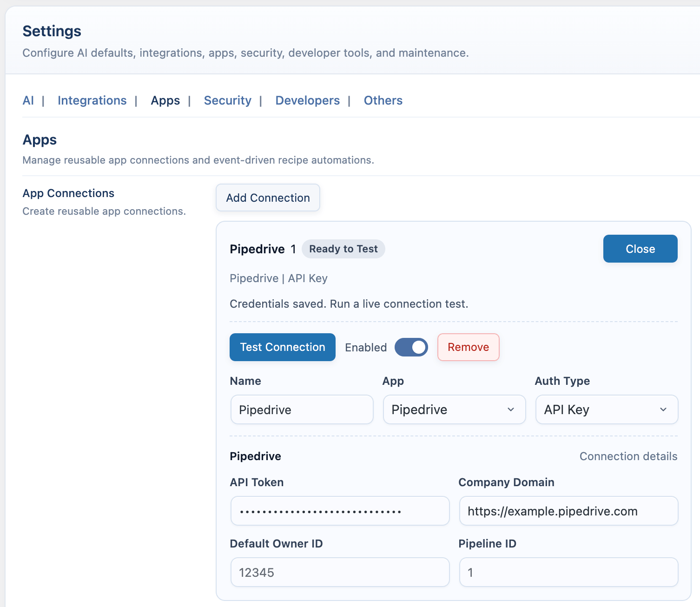700x607 pixels.
Task: Click the Settings page title
Action: 52,31
